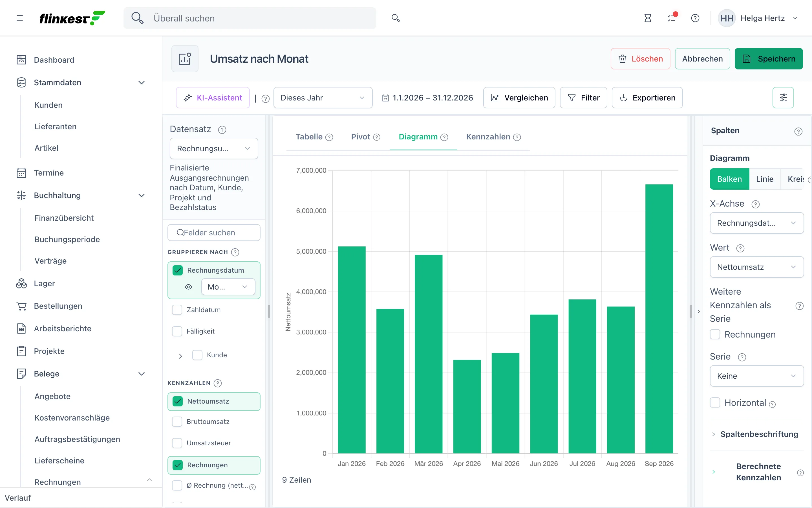The width and height of the screenshot is (812, 508).
Task: Click the Felder suchen input
Action: (x=214, y=233)
